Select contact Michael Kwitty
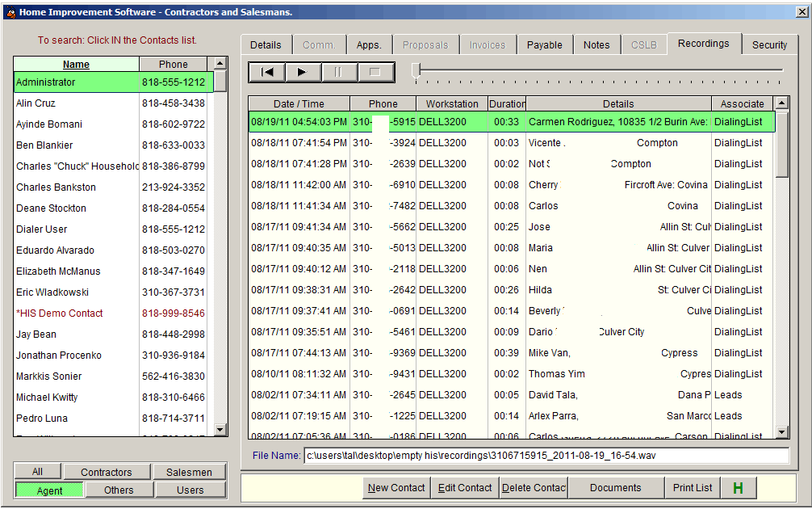Image resolution: width=812 pixels, height=509 pixels. coord(114,397)
